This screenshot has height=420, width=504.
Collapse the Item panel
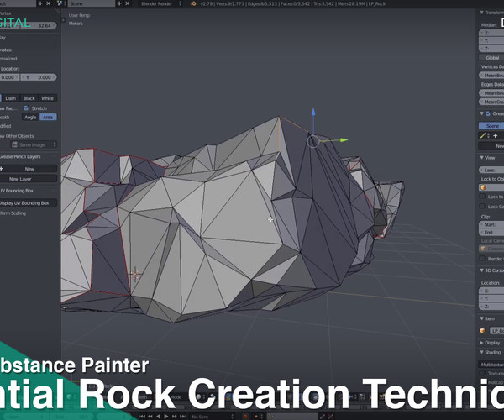(x=482, y=318)
